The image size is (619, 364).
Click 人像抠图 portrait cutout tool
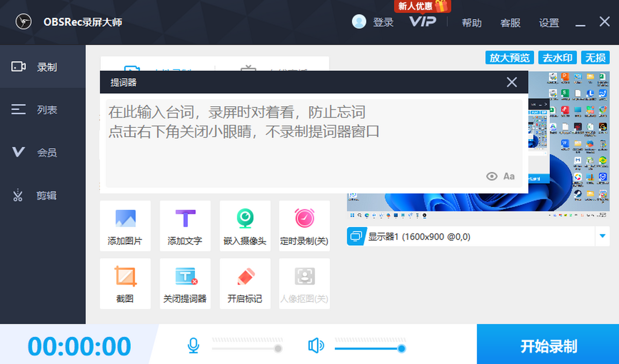tap(304, 284)
